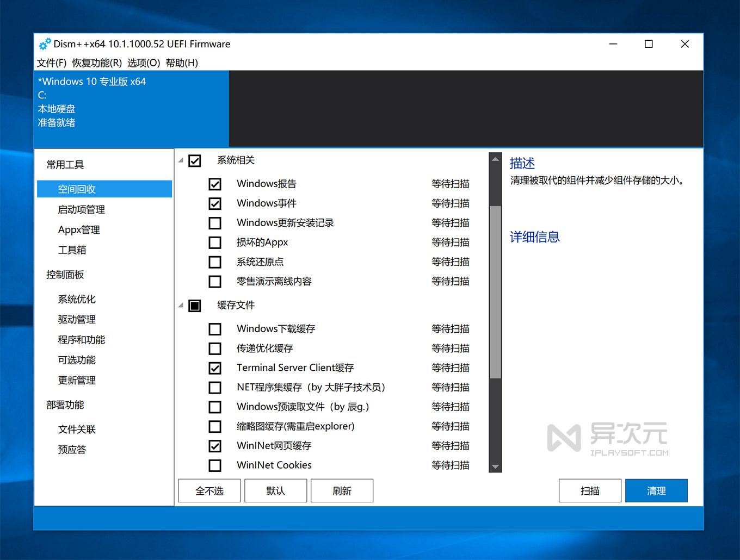Screen dimensions: 740x560
Task: Collapse the 缓存文件 group arrow
Action: coord(181,306)
